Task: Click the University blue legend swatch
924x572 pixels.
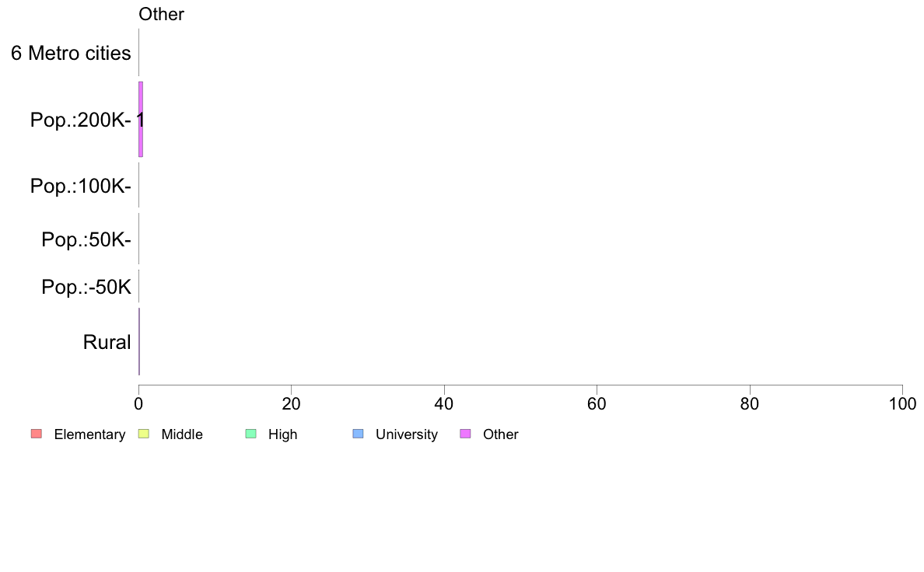Action: 358,434
